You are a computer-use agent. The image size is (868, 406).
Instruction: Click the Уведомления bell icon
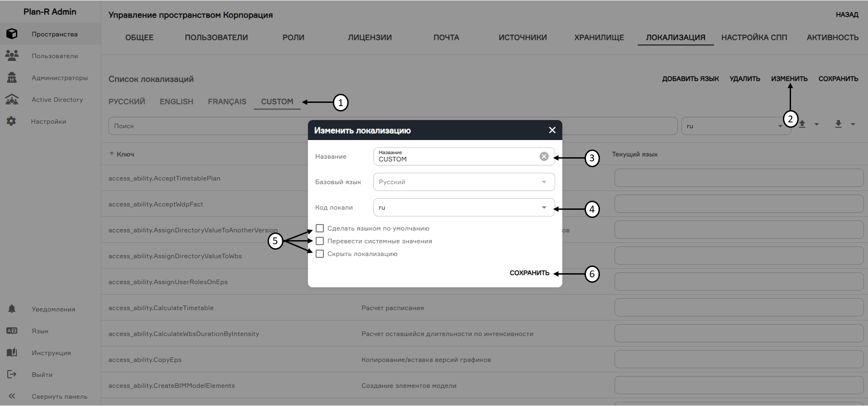12,309
